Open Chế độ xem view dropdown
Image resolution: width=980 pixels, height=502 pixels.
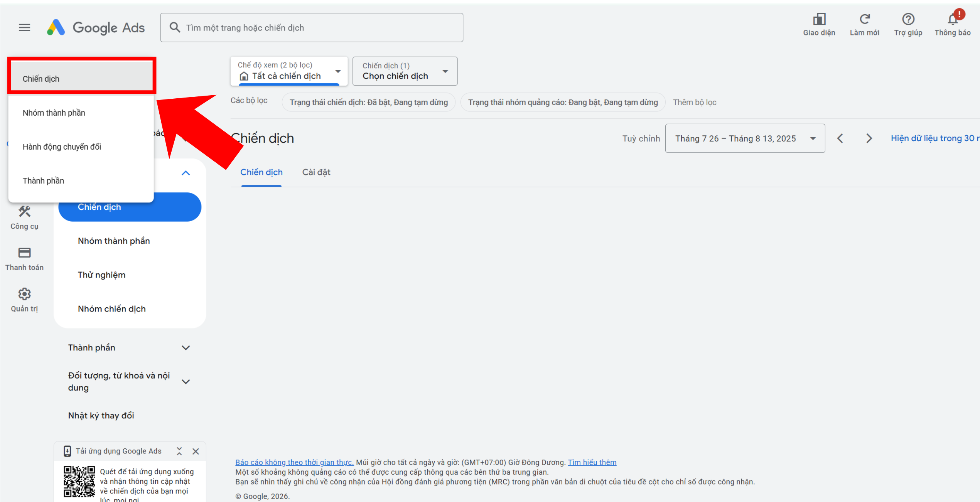click(x=289, y=71)
